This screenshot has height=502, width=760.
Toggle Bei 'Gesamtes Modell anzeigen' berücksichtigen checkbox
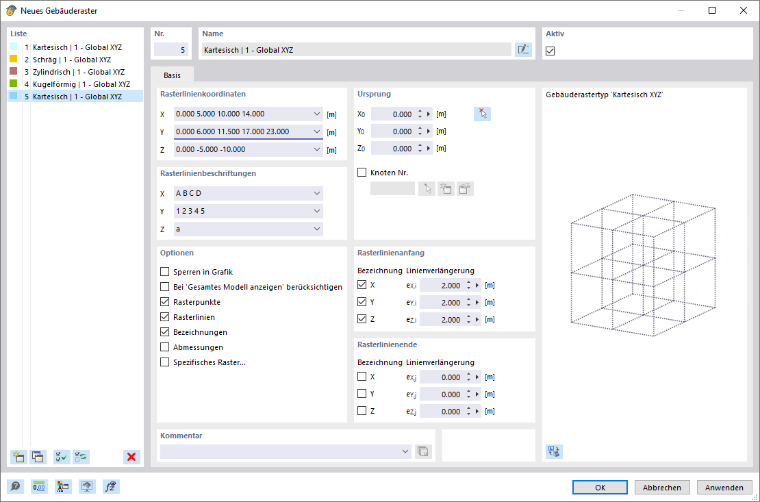(164, 287)
